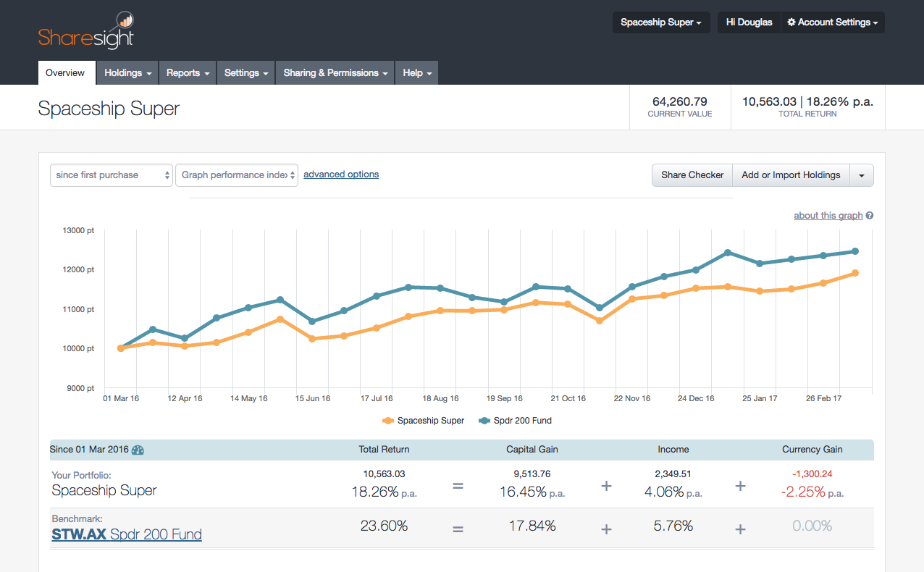
Task: Click the 13000 pt axis label
Action: pos(80,230)
